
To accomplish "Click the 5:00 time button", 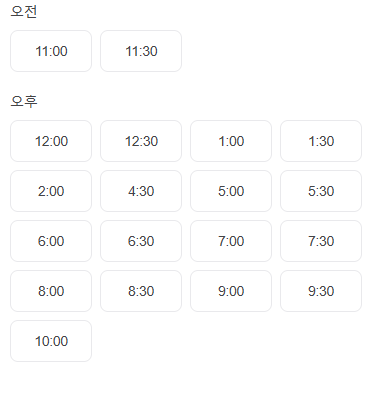I will [x=231, y=191].
